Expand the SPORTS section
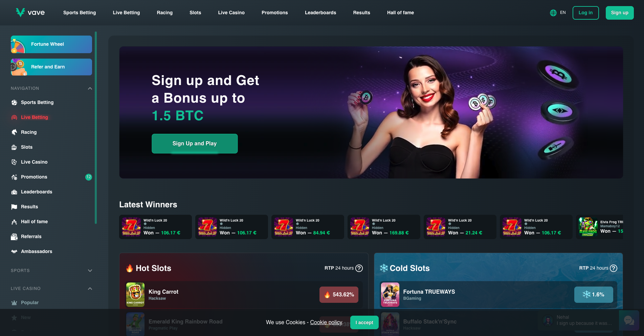The height and width of the screenshot is (336, 644). tap(90, 271)
